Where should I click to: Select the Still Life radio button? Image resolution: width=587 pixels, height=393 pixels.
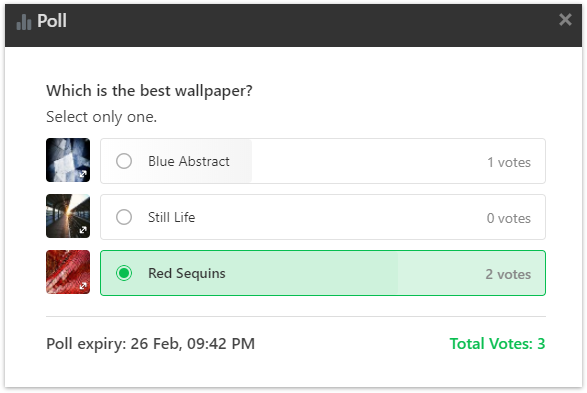click(124, 217)
